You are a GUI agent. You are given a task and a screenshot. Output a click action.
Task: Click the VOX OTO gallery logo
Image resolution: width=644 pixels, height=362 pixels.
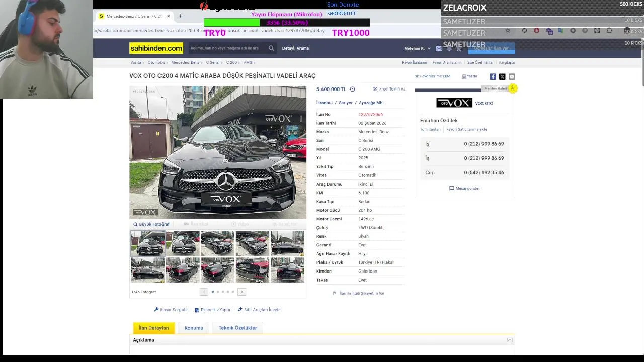click(454, 103)
